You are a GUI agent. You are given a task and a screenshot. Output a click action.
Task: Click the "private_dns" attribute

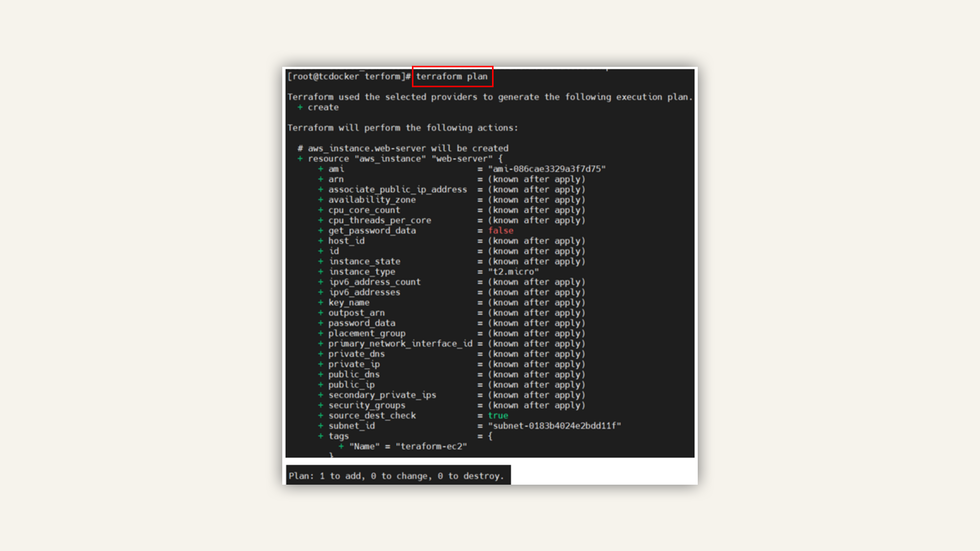[356, 354]
